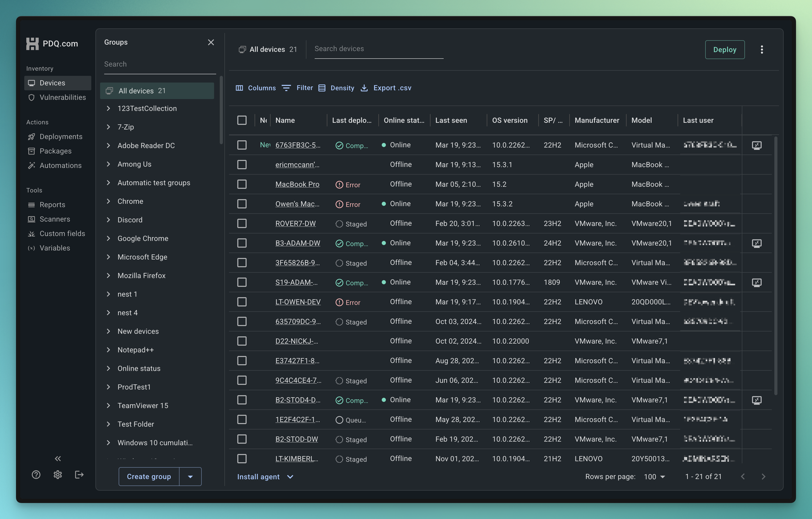The width and height of the screenshot is (812, 519).
Task: Click the Variables icon
Action: (x=31, y=248)
